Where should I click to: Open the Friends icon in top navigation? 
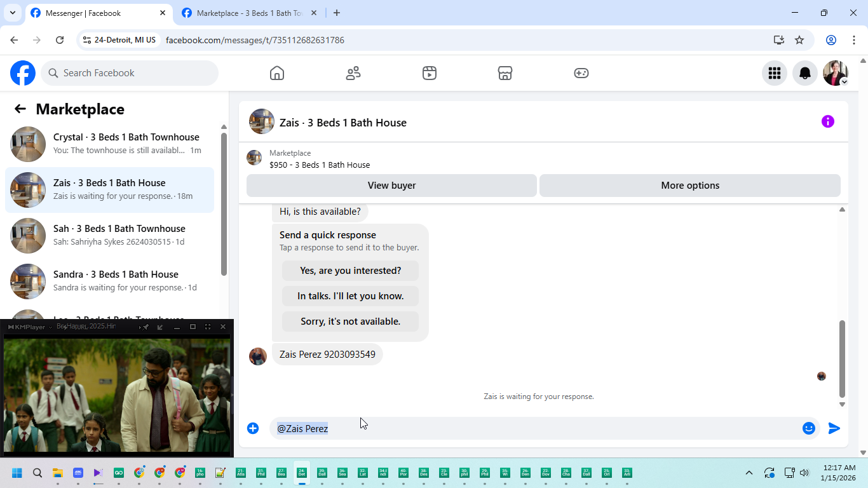353,73
